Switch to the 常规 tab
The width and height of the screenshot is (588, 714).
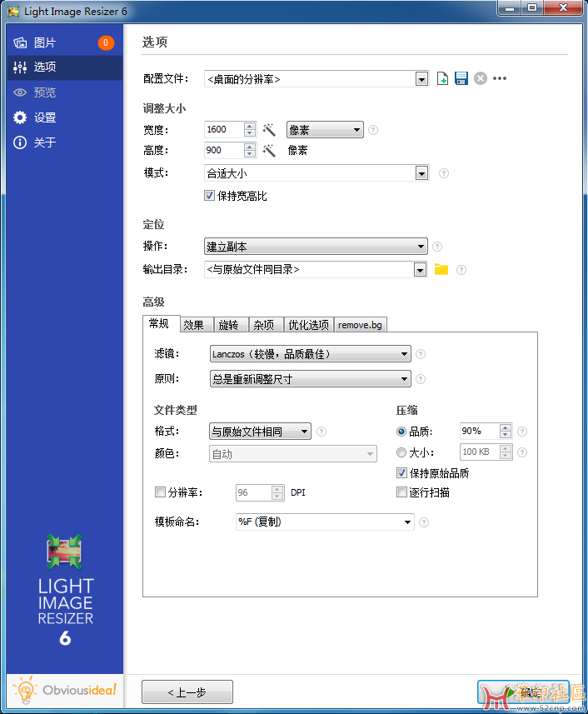161,324
